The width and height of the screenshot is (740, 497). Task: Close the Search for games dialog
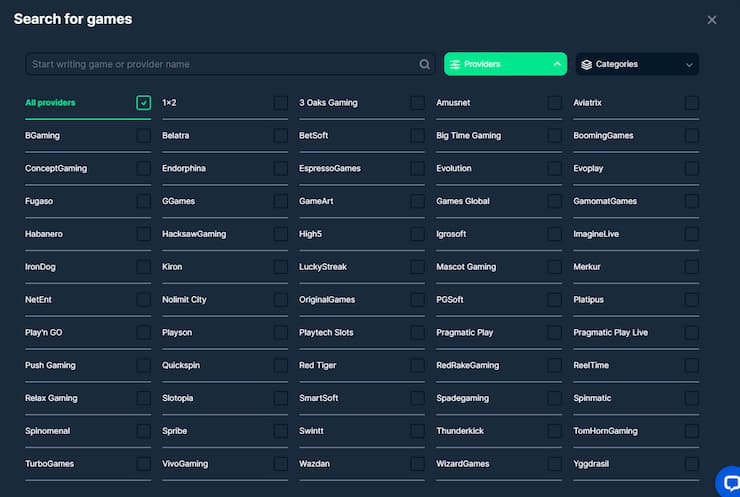point(712,20)
